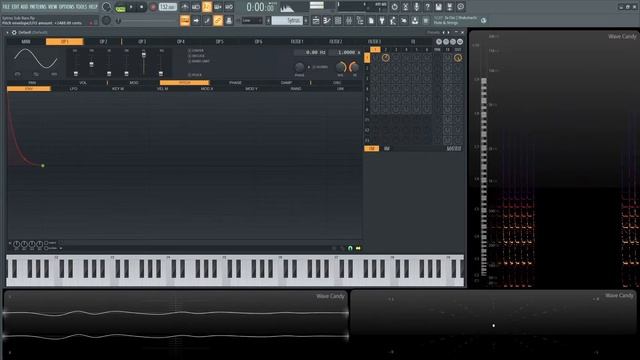
Task: Open the FILE menu
Action: click(7, 7)
